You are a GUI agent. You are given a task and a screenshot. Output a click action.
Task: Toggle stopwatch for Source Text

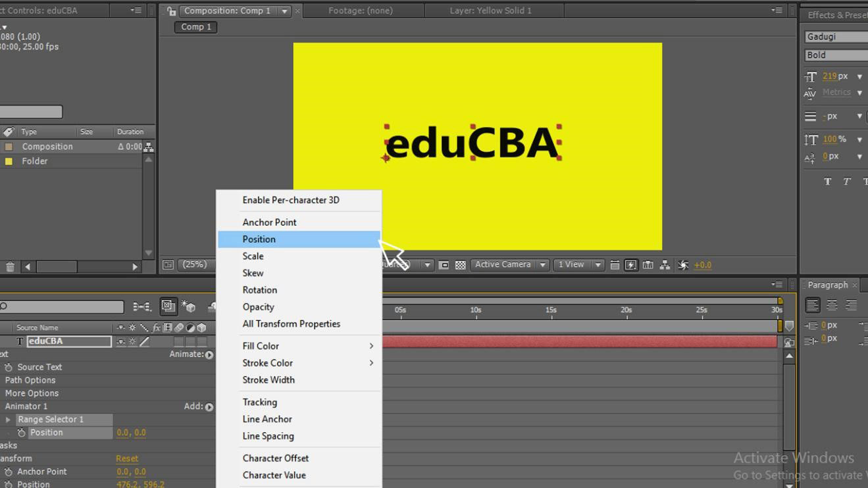tap(9, 368)
